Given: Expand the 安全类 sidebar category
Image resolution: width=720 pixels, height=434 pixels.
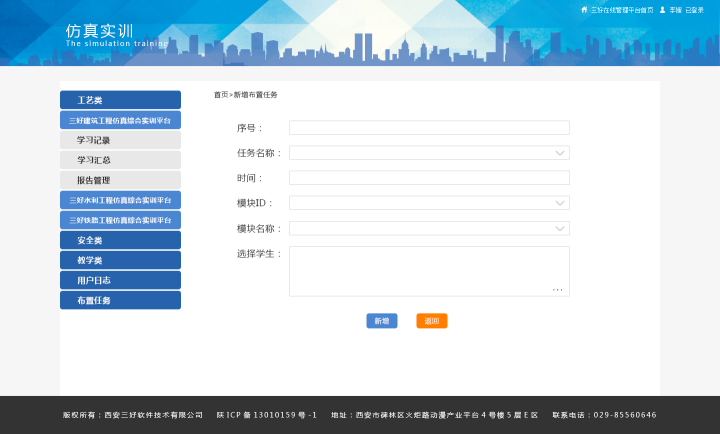Looking at the screenshot, I should pyautogui.click(x=120, y=240).
